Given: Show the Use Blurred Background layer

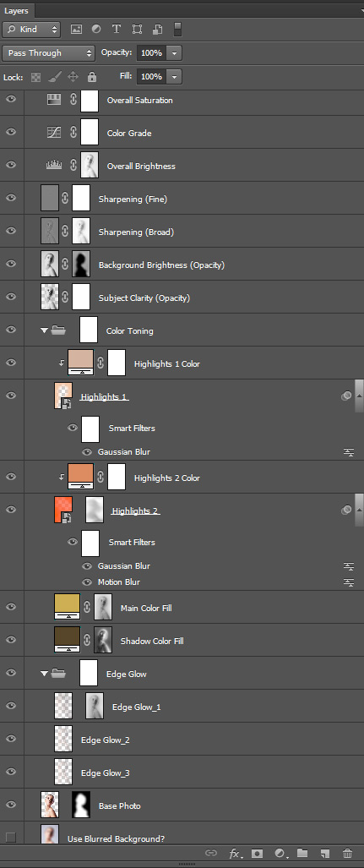Looking at the screenshot, I should (x=10, y=837).
